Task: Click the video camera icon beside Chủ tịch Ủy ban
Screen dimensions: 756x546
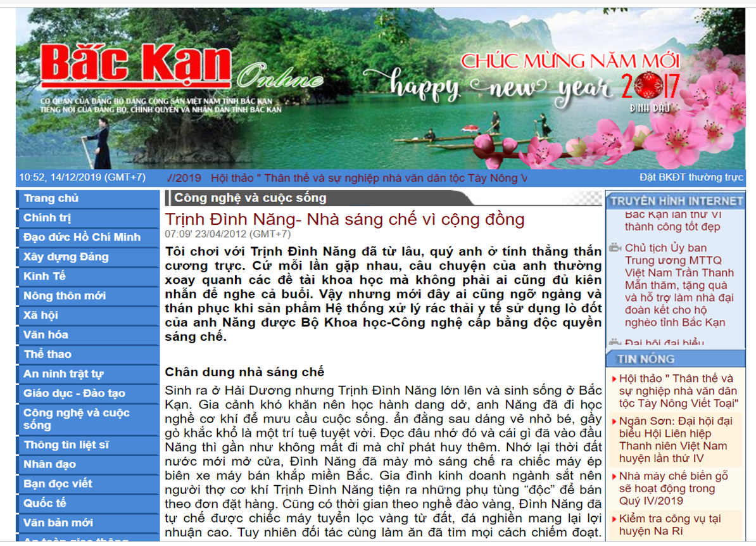Action: click(615, 248)
